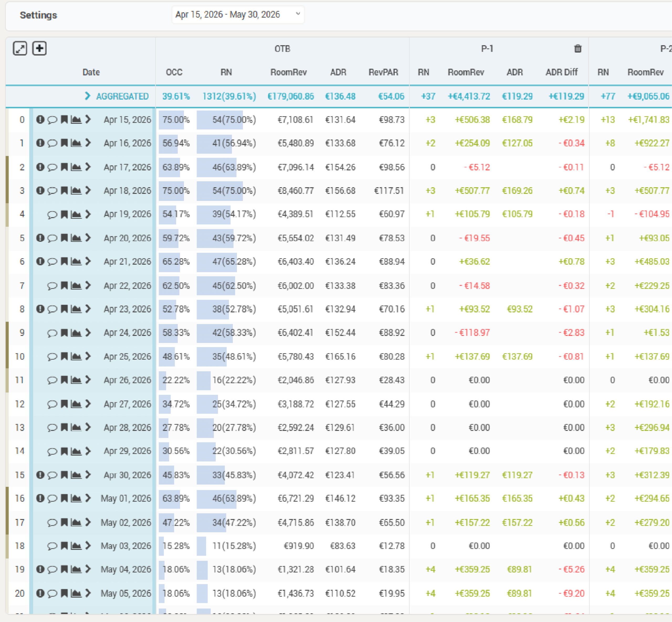Image resolution: width=672 pixels, height=622 pixels.
Task: Sort by the OCC column header
Action: [174, 72]
